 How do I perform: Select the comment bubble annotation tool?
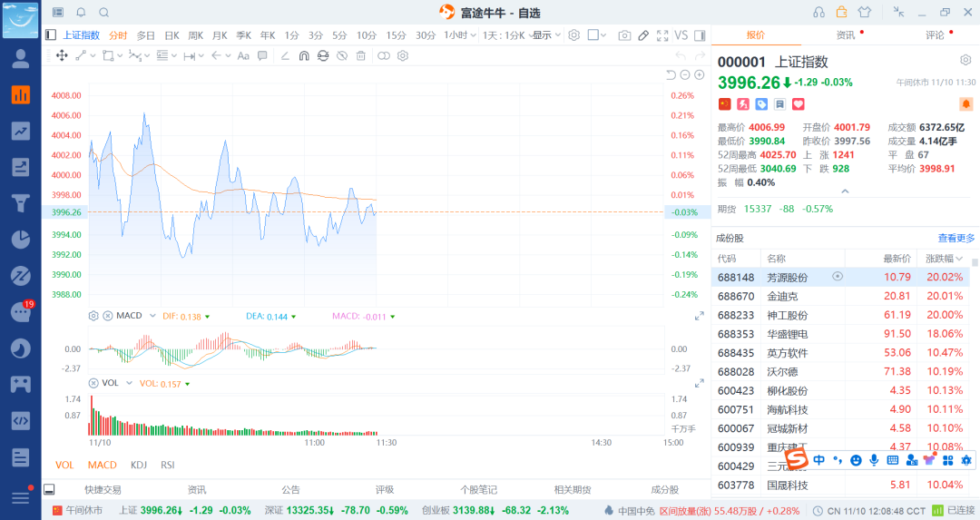(262, 55)
